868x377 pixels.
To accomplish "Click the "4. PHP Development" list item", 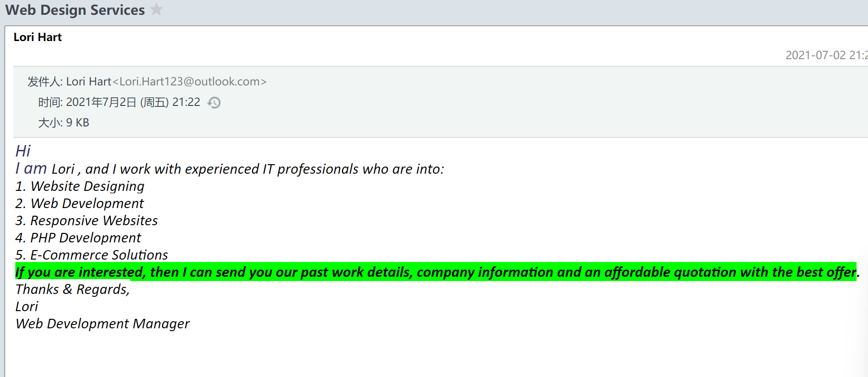I will tap(78, 238).
